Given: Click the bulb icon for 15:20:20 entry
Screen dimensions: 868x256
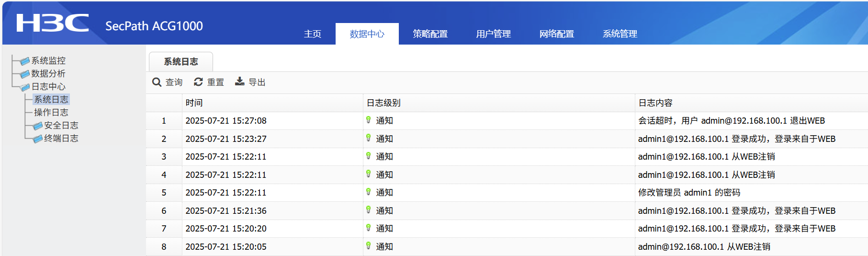Looking at the screenshot, I should [368, 228].
